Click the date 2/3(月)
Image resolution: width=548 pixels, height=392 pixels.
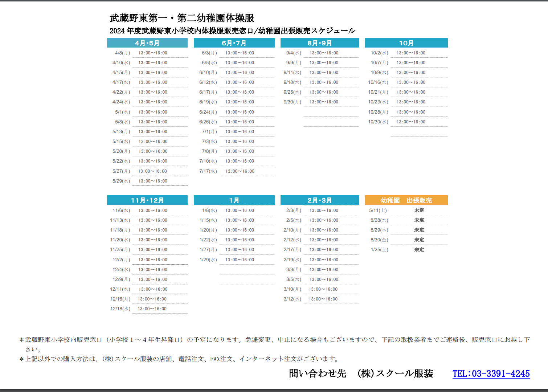coord(294,211)
